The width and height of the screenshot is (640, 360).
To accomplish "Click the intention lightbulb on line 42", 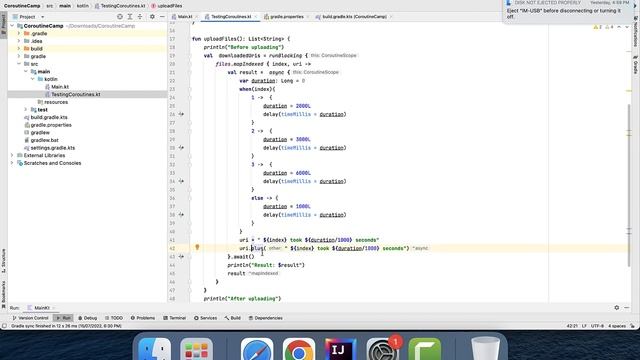I will [197, 247].
